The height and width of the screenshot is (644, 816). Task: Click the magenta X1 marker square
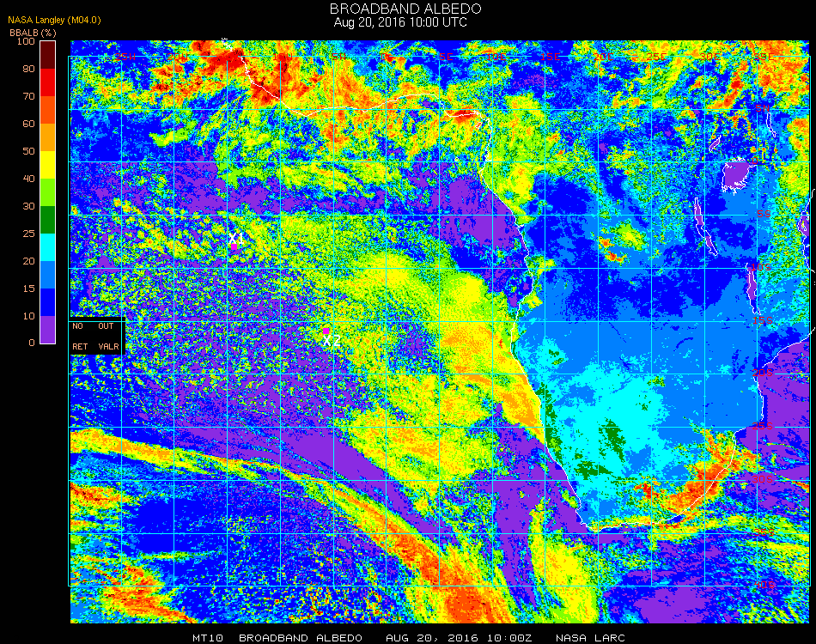[x=234, y=246]
